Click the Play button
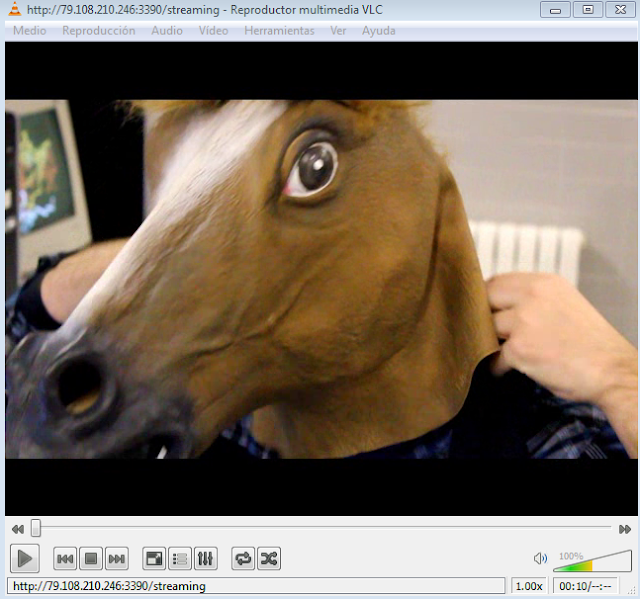This screenshot has width=640, height=599. pos(24,558)
